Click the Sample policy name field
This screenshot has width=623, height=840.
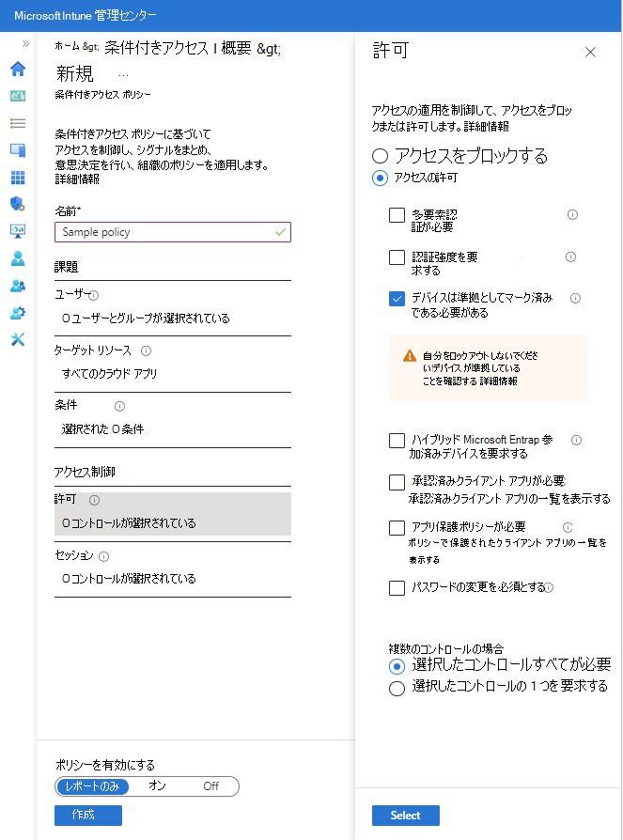pos(173,232)
